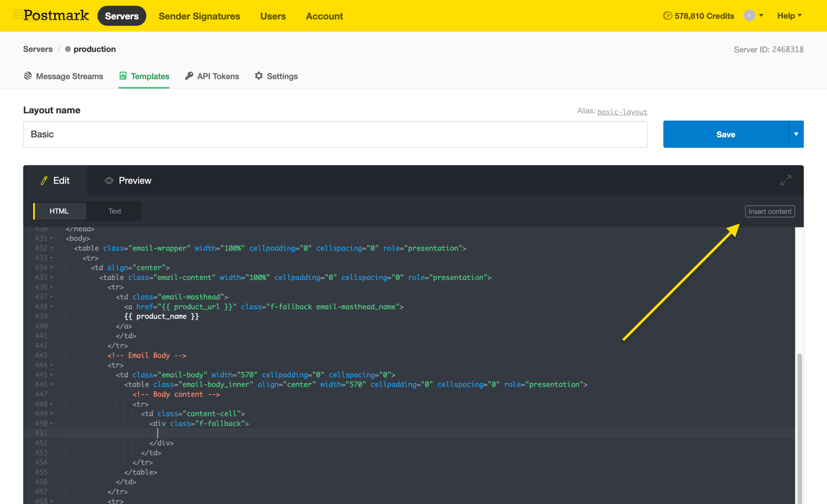This screenshot has height=504, width=827.
Task: Click the basic-layout alias link
Action: pyautogui.click(x=622, y=112)
